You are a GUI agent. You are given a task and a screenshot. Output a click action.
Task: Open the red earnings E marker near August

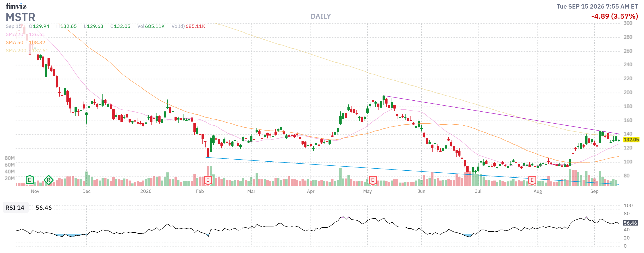(532, 180)
